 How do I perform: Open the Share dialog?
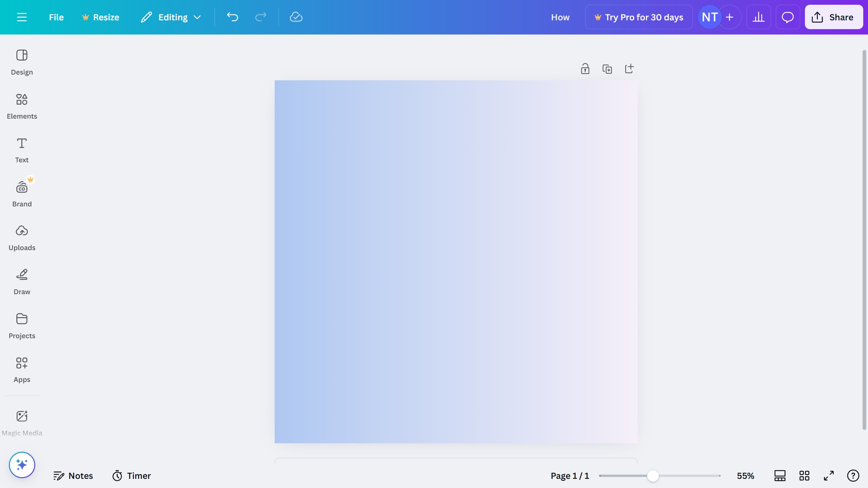[x=833, y=17]
